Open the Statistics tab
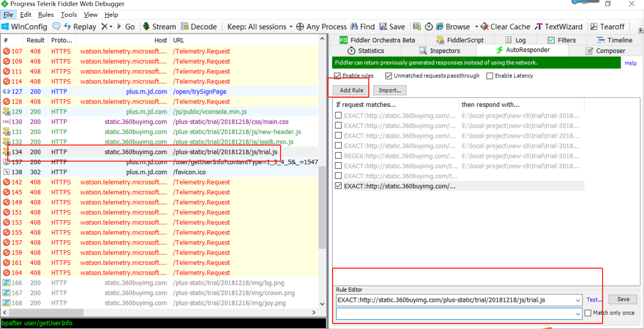The height and width of the screenshot is (329, 644). tap(366, 51)
